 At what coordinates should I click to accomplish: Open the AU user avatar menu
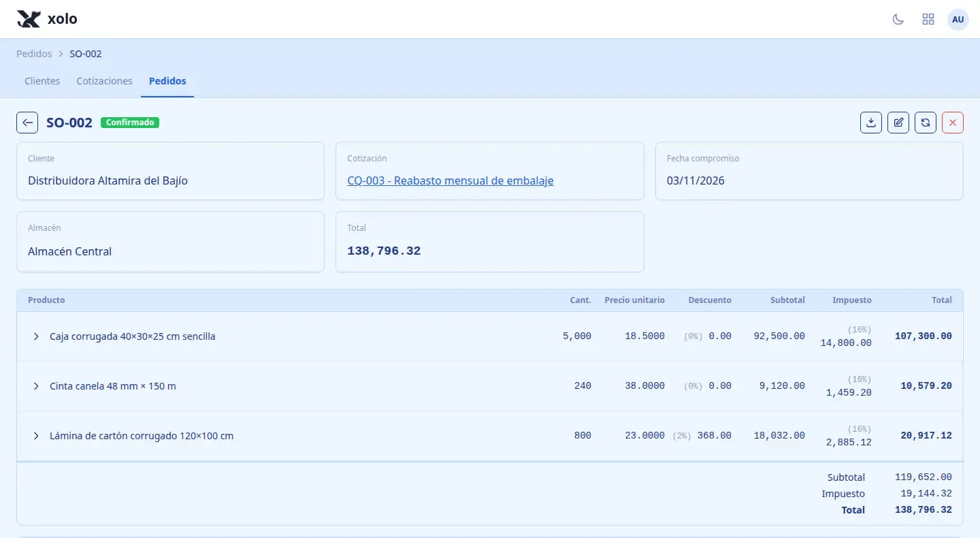pos(958,19)
